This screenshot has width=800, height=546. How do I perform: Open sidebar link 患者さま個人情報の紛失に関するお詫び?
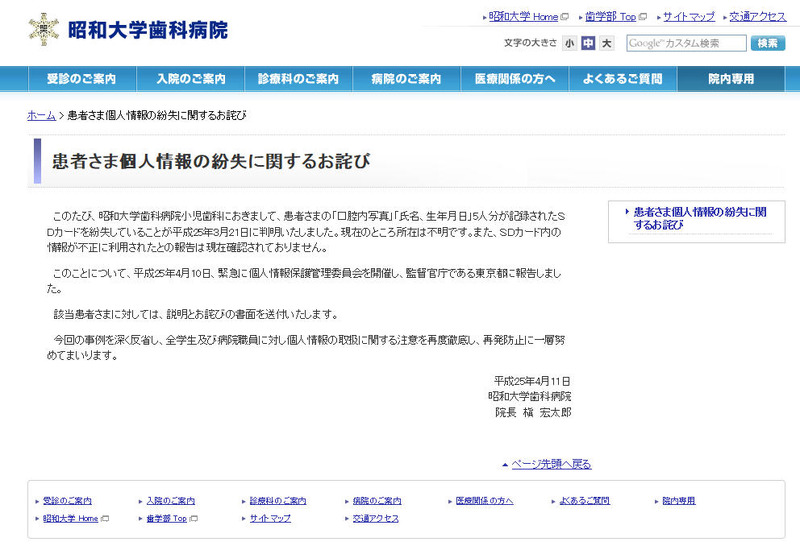(700, 219)
